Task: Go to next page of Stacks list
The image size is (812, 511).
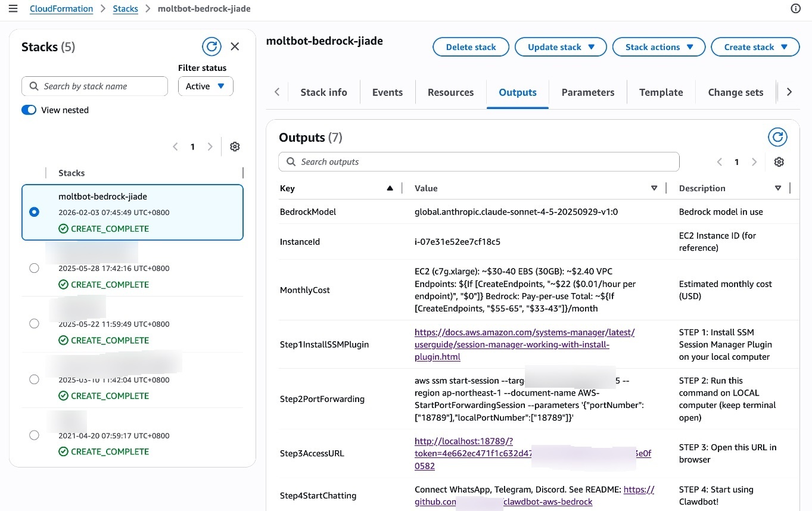Action: pyautogui.click(x=210, y=147)
